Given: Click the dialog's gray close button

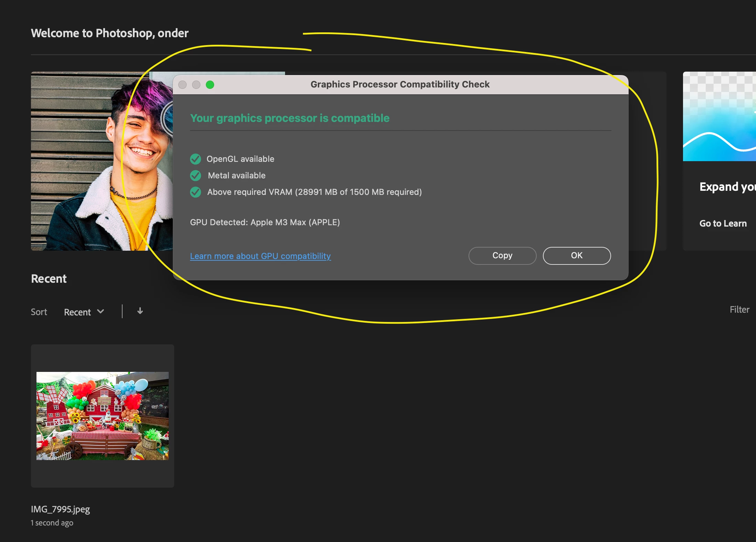Looking at the screenshot, I should (x=182, y=85).
